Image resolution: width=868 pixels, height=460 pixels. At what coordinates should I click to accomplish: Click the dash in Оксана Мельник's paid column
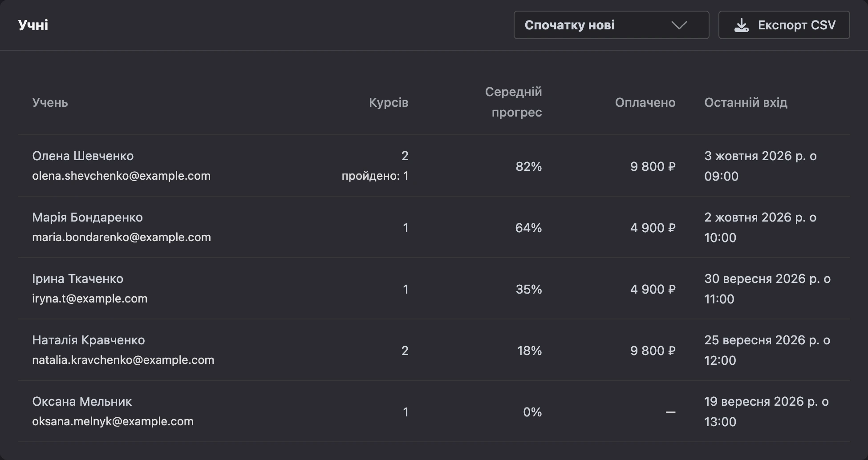[670, 412]
